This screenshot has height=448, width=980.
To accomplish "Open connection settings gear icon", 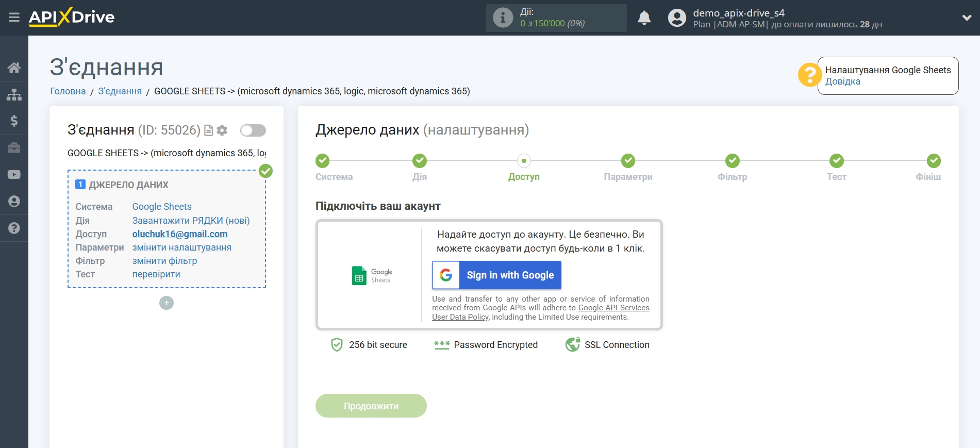I will (x=222, y=130).
